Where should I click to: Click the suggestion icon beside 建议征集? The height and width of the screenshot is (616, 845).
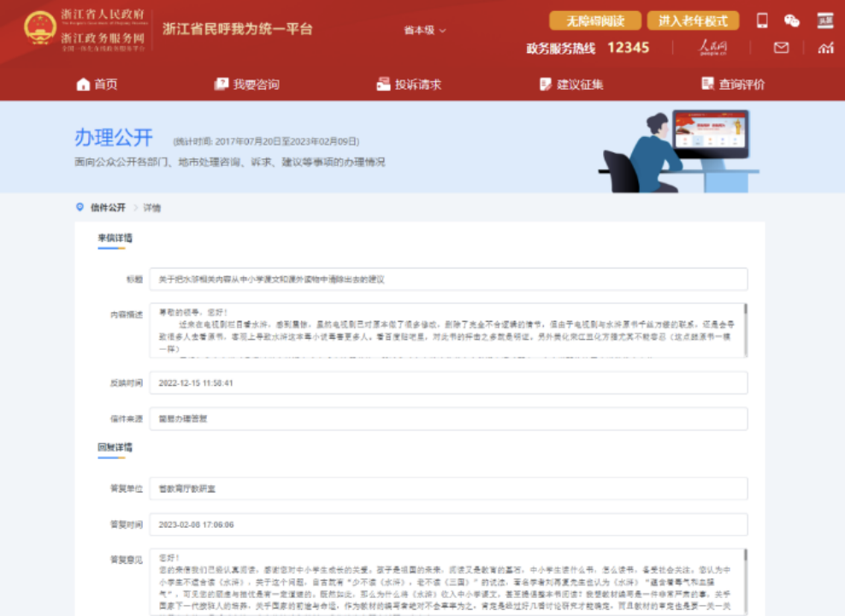[x=545, y=84]
